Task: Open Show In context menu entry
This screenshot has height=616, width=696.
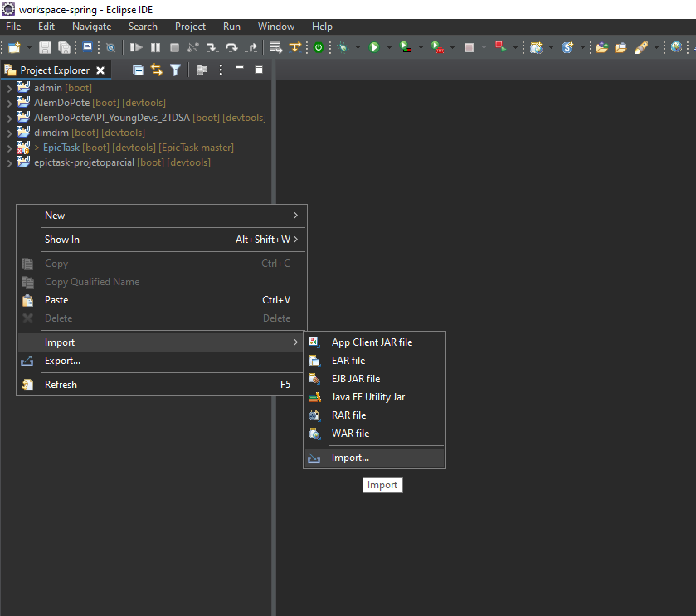Action: click(x=162, y=240)
